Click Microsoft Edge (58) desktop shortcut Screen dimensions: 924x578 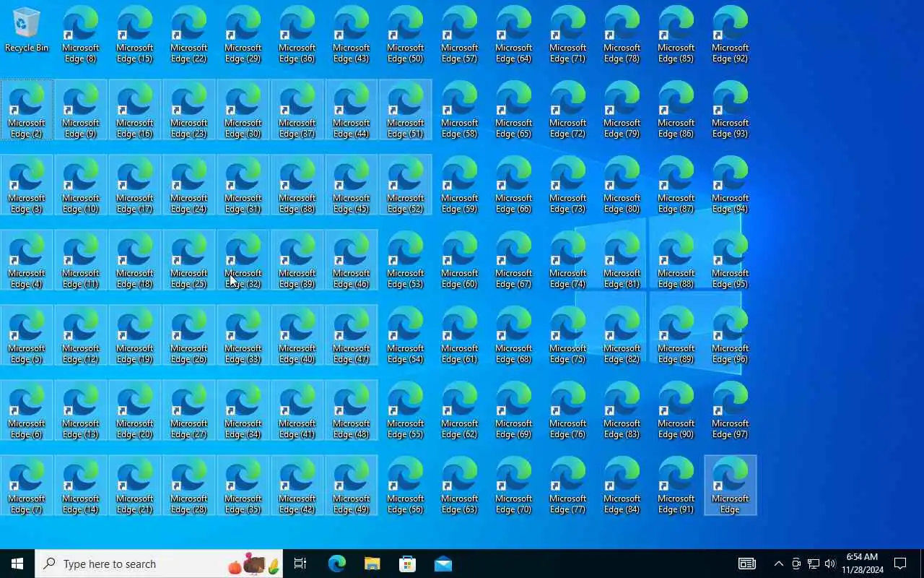(460, 110)
